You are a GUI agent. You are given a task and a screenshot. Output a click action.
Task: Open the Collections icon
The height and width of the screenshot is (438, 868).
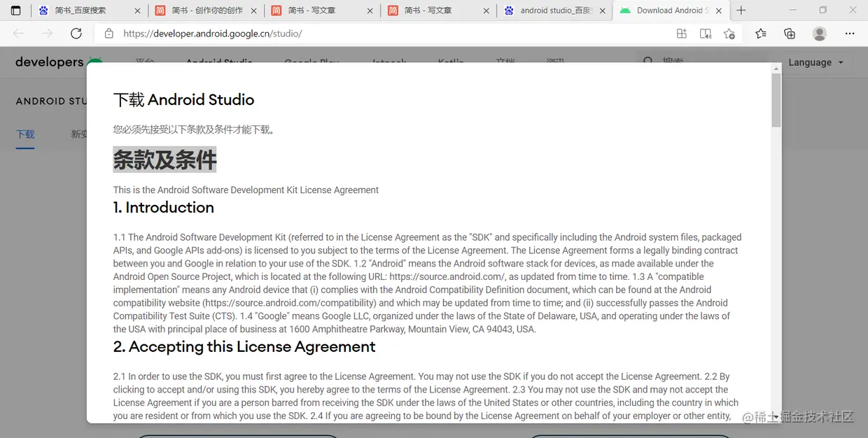click(790, 33)
